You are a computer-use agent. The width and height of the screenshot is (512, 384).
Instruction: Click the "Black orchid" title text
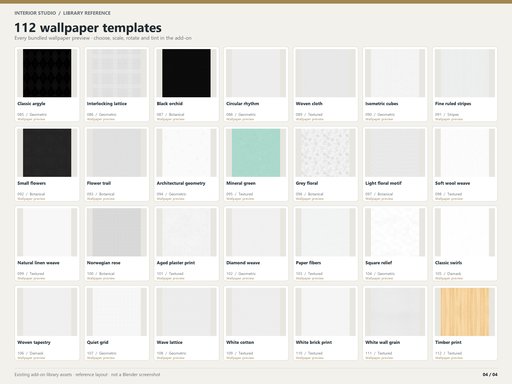170,104
